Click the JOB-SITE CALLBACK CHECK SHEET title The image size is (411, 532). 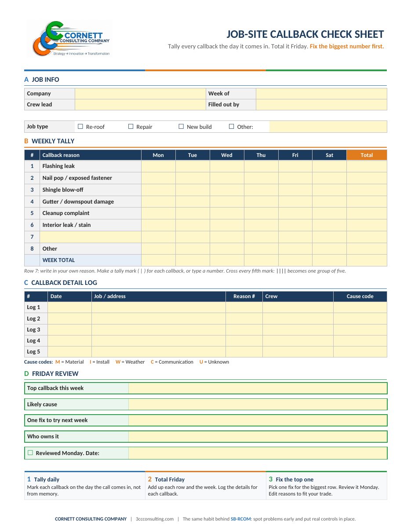click(x=305, y=34)
